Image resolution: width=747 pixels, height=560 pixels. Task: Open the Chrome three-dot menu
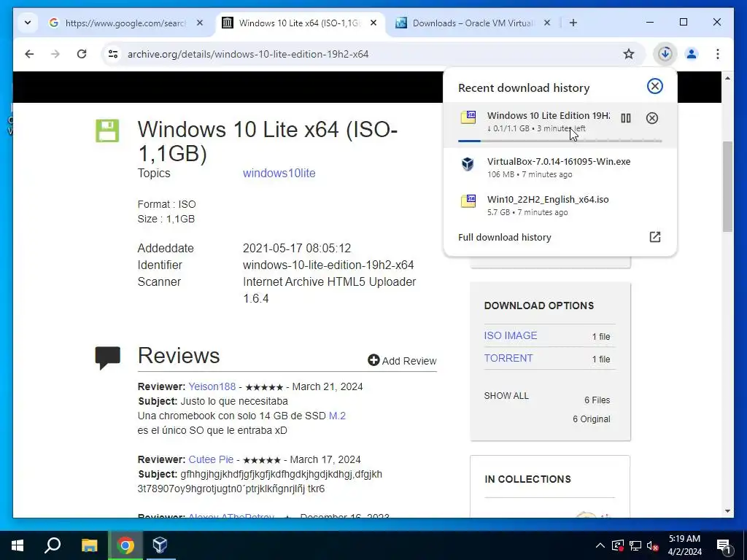(718, 54)
